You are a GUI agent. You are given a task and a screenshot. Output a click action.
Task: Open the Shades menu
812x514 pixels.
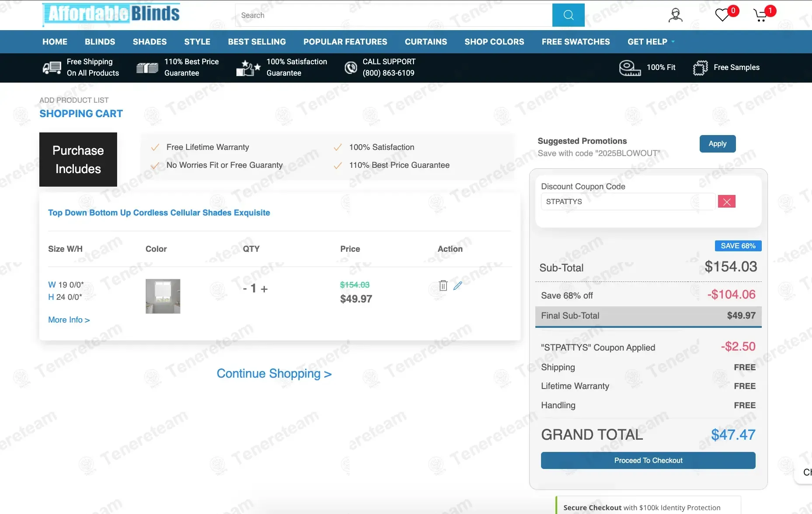pos(150,42)
